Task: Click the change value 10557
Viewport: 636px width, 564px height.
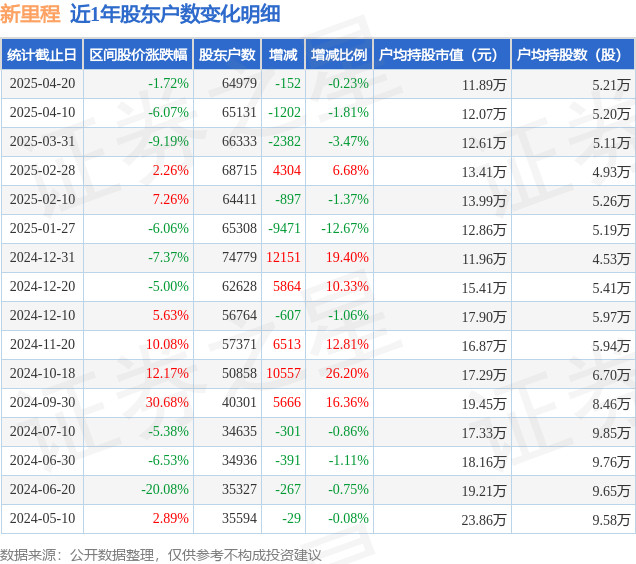Action: click(283, 373)
